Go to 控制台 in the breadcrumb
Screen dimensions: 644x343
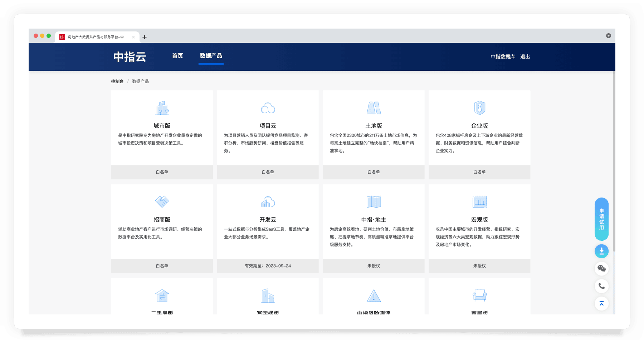click(x=117, y=81)
